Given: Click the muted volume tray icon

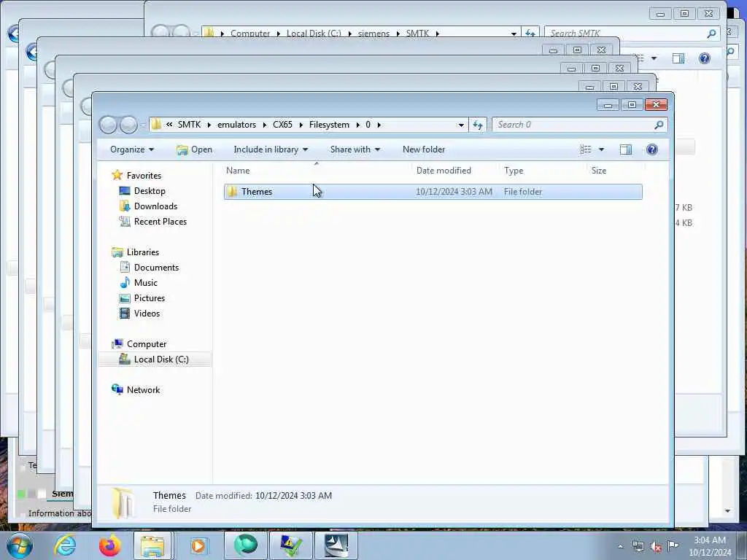Looking at the screenshot, I should (656, 546).
